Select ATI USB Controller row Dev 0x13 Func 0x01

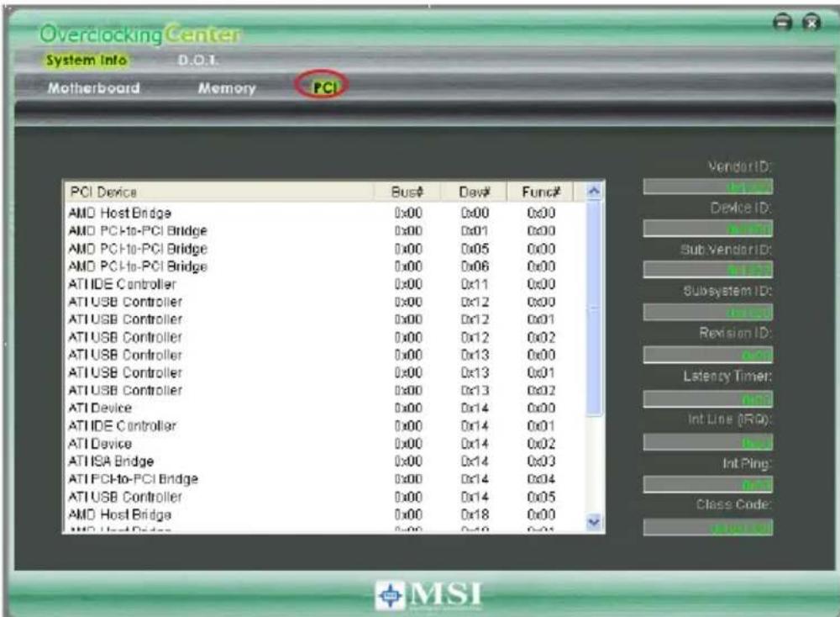[x=324, y=372]
